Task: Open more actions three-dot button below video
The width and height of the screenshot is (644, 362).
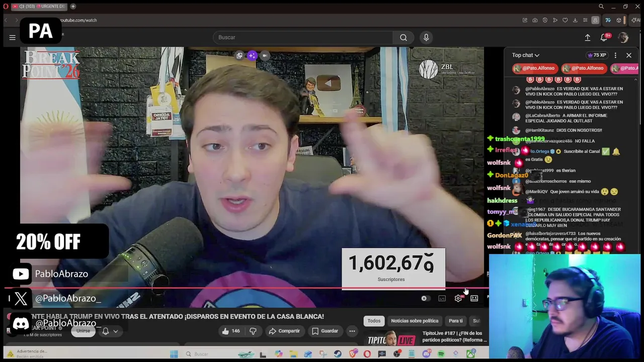Action: pyautogui.click(x=352, y=331)
